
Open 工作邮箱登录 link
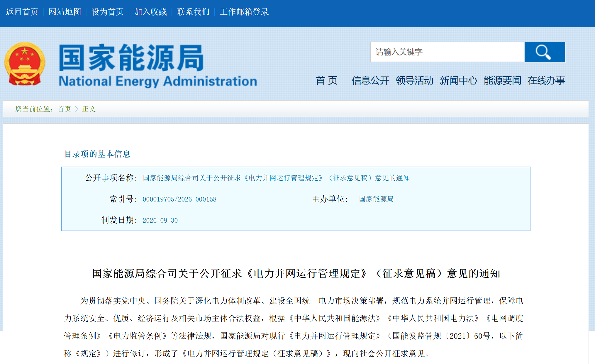(244, 12)
